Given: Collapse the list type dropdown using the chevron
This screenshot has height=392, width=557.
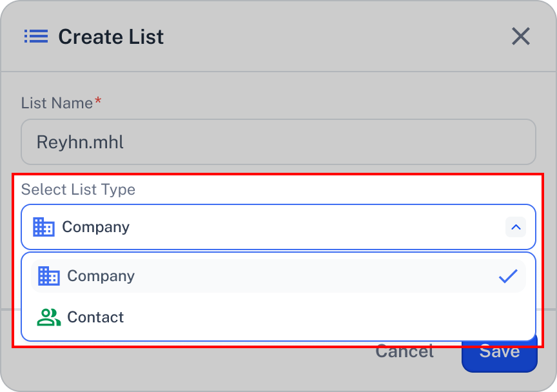Looking at the screenshot, I should pyautogui.click(x=516, y=227).
